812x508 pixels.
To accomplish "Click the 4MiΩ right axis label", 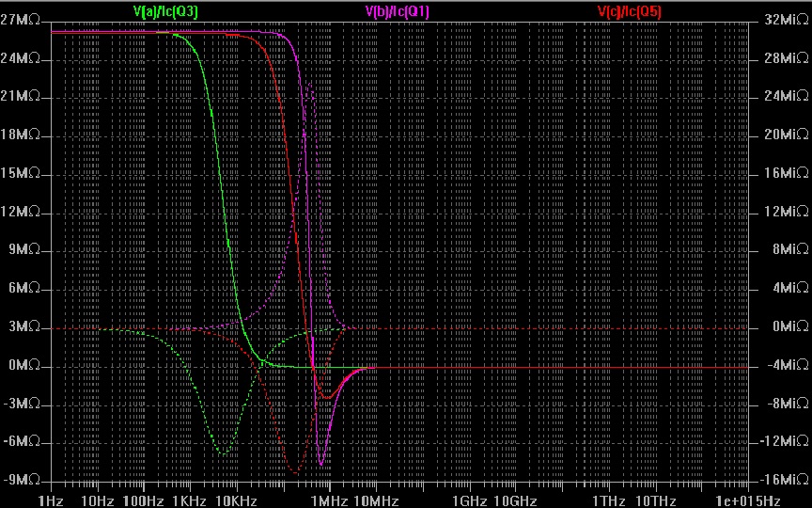I will tap(790, 288).
